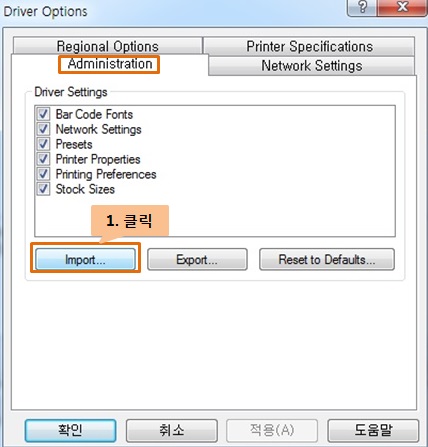The height and width of the screenshot is (447, 428).
Task: Click the Export... button
Action: 197,259
